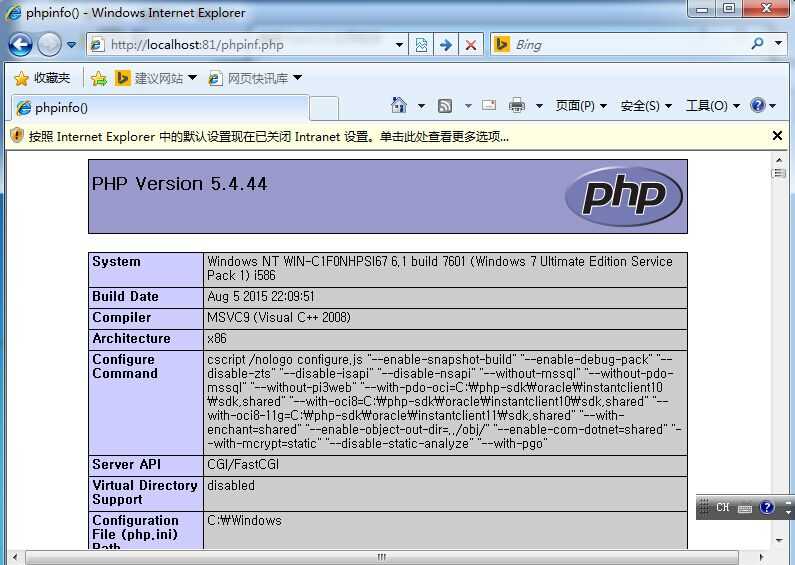Click the Virtual Directory Support disabled value
This screenshot has height=565, width=795.
pyautogui.click(x=231, y=485)
